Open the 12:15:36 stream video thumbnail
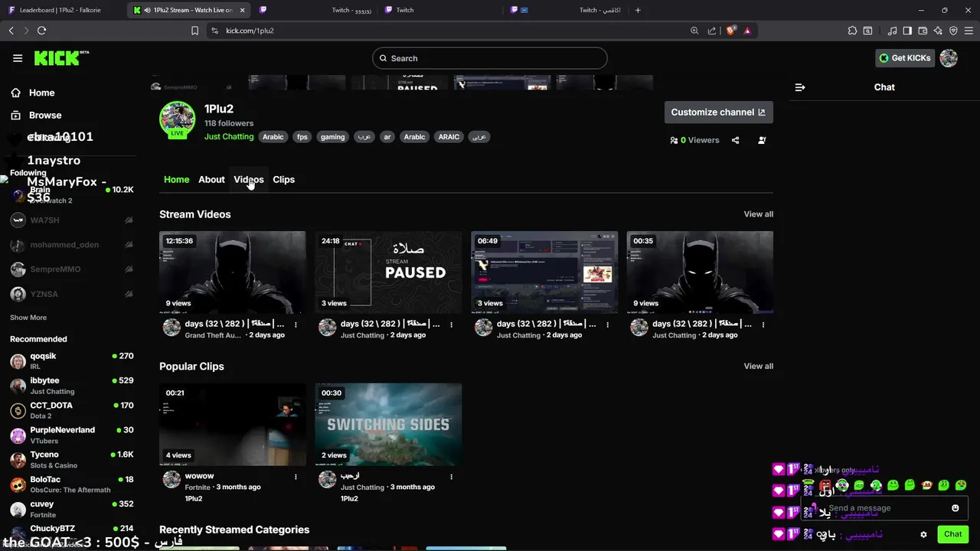Viewport: 980px width, 551px height. [x=233, y=272]
